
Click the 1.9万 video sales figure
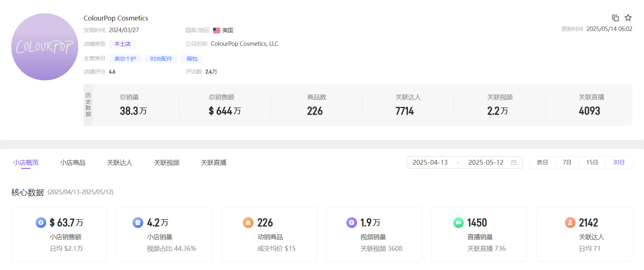point(370,223)
